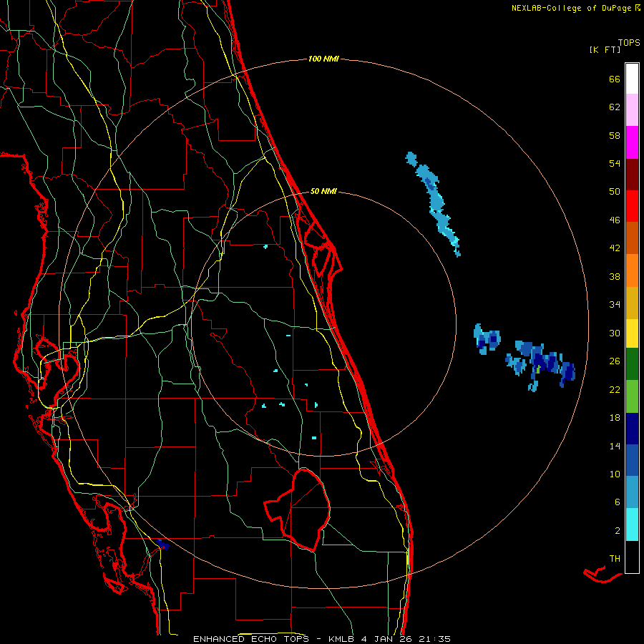The image size is (644, 644).
Task: Click the magenta legend swatch
Action: [632, 142]
